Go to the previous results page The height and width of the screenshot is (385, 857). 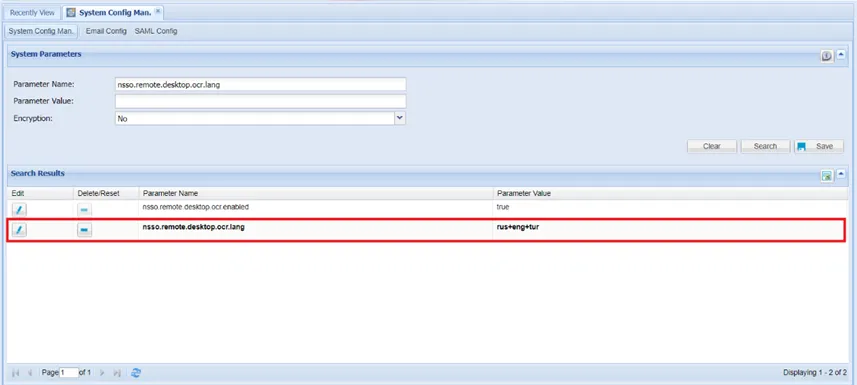pos(30,372)
